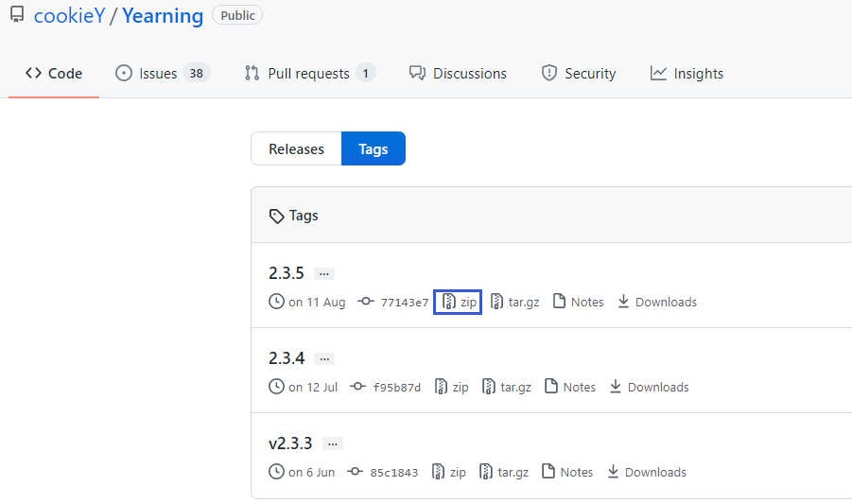Download tar.gz for tag 2.3.4
The image size is (852, 504).
click(507, 388)
